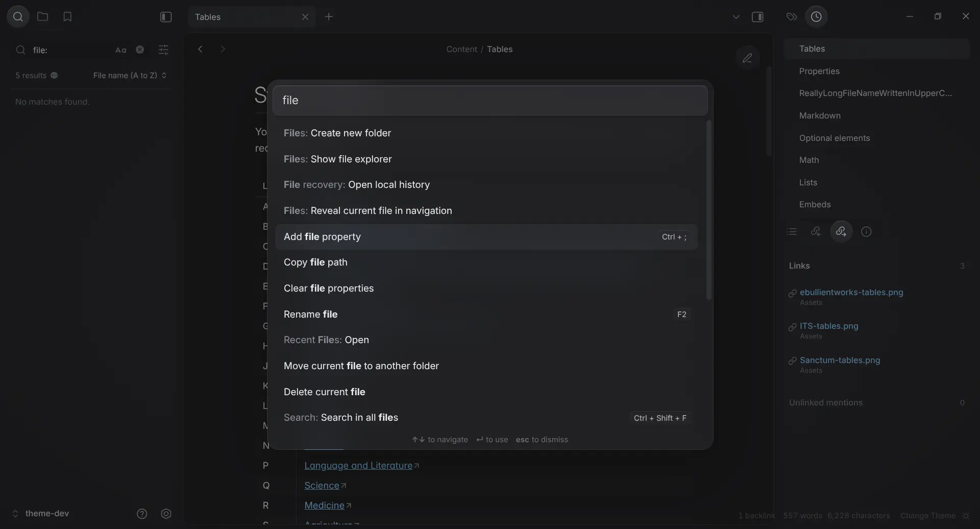Select Files: Reveal current file in navigation
The image size is (980, 529).
[x=486, y=211]
